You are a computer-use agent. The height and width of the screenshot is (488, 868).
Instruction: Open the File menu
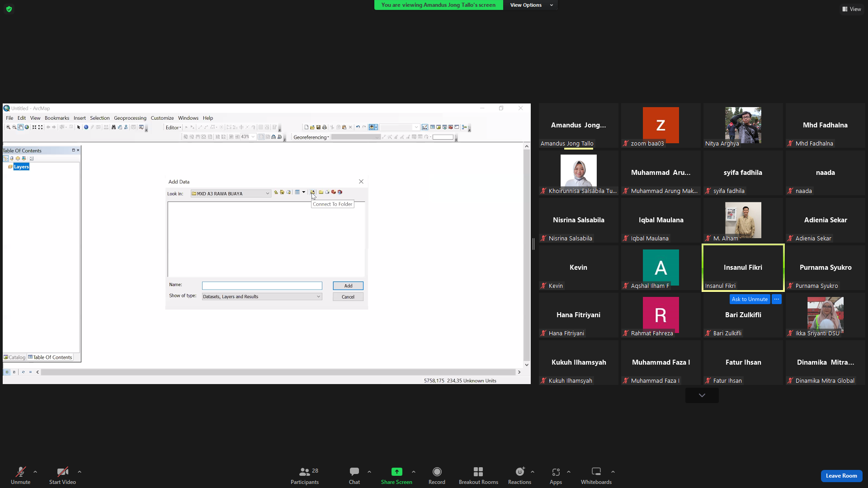pos(9,118)
